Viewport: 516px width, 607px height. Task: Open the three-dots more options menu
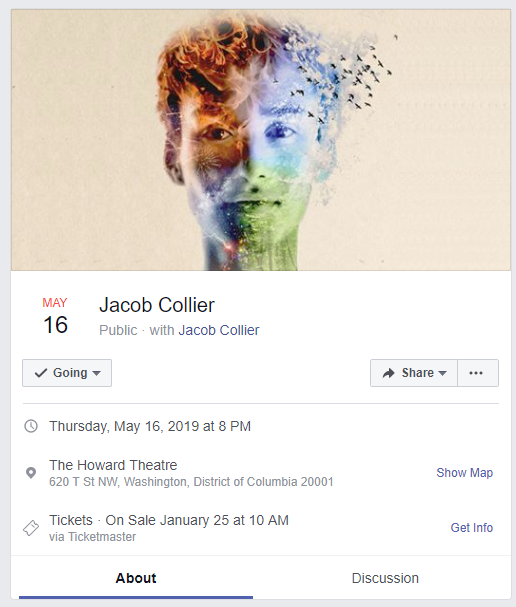click(478, 373)
